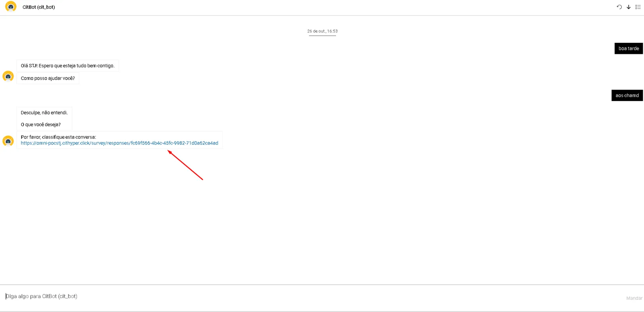Click the 'O que você deseja?' message
The height and width of the screenshot is (312, 644).
pyautogui.click(x=41, y=124)
